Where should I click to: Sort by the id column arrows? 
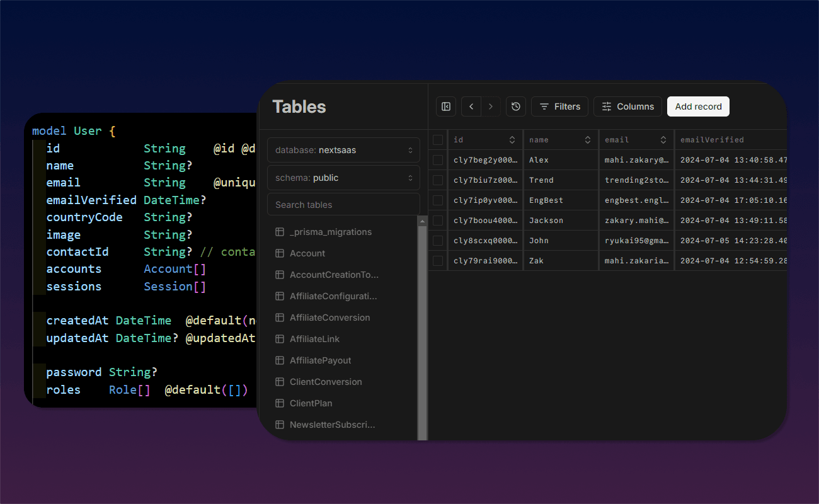point(512,140)
